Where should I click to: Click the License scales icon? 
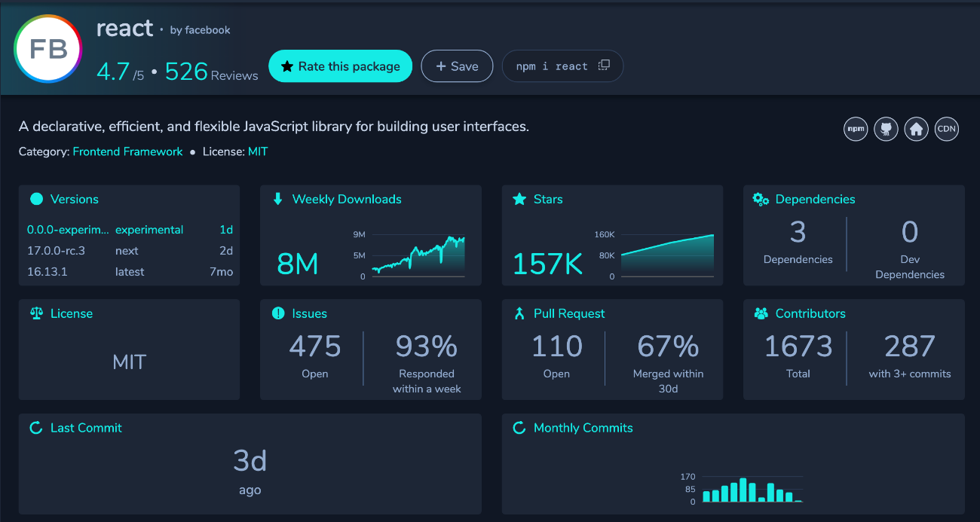[36, 313]
